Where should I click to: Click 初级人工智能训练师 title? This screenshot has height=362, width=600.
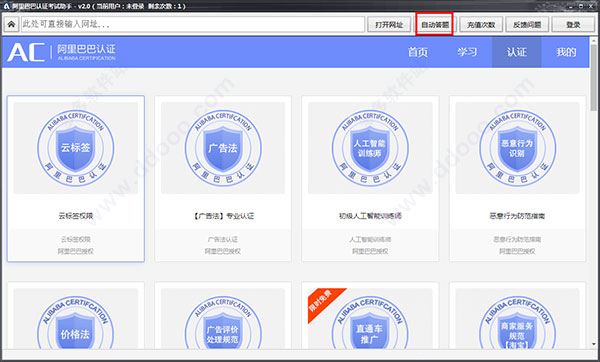point(370,216)
